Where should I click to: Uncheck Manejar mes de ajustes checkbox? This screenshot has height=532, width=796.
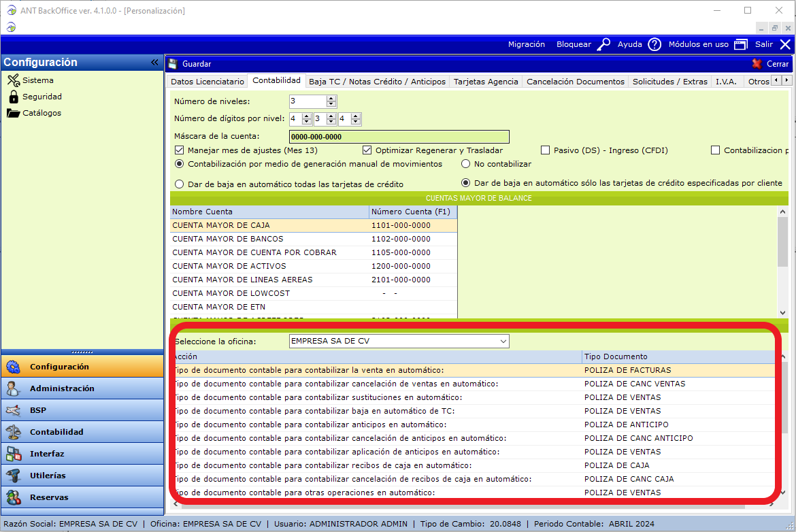[x=180, y=150]
